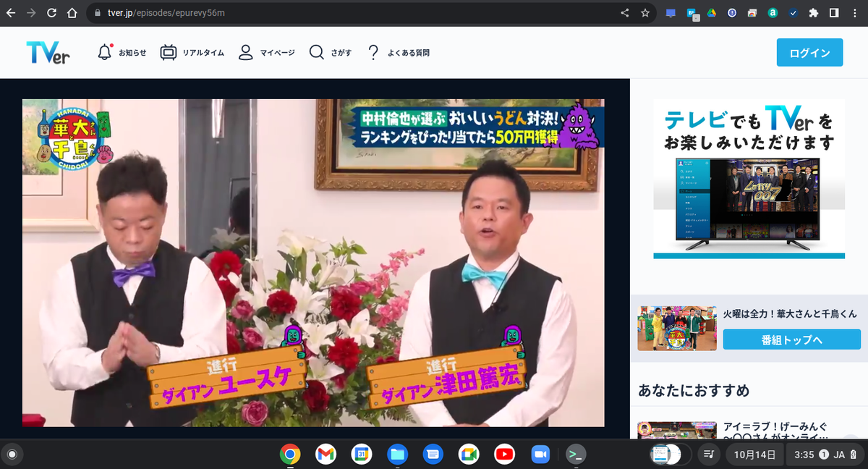Bookmark the page with star icon
Viewport: 868px width, 469px height.
click(x=644, y=13)
